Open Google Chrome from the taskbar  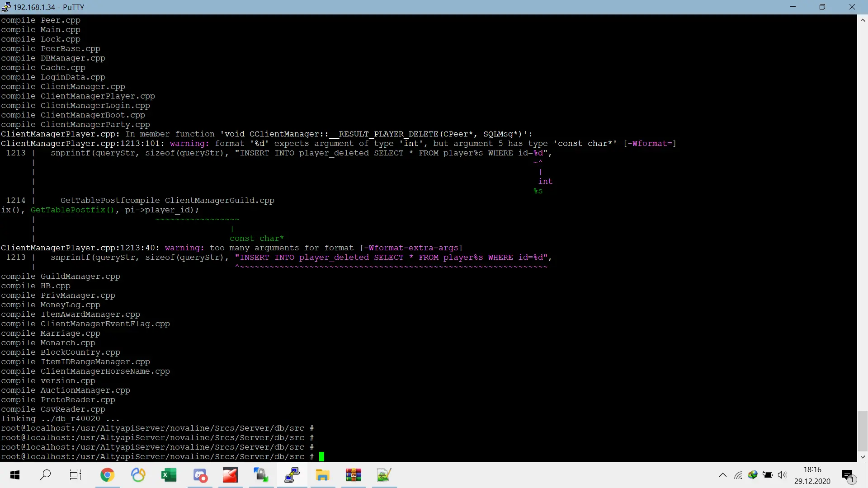click(x=107, y=475)
